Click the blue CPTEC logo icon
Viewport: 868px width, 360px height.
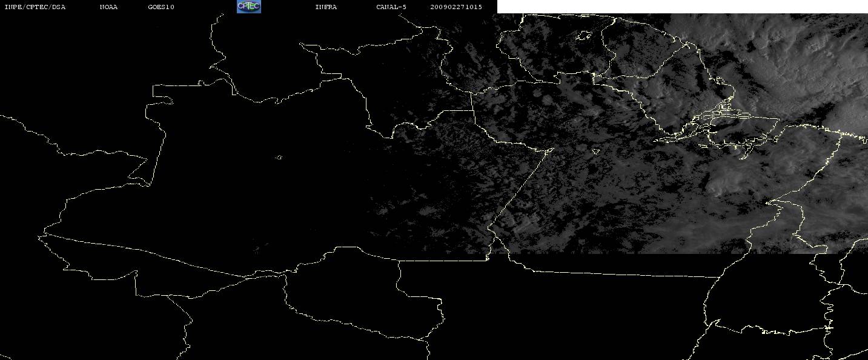coord(249,7)
